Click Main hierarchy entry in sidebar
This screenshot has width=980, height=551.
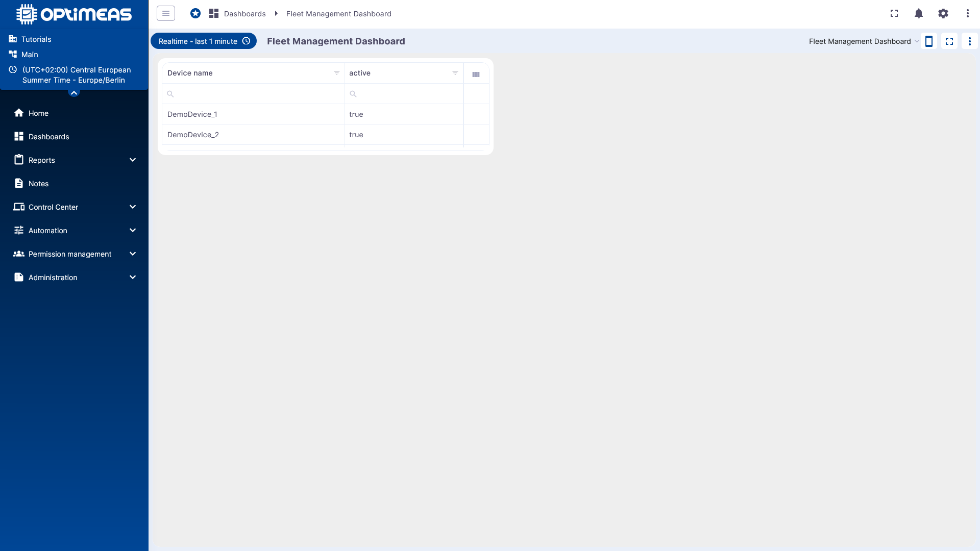point(30,55)
